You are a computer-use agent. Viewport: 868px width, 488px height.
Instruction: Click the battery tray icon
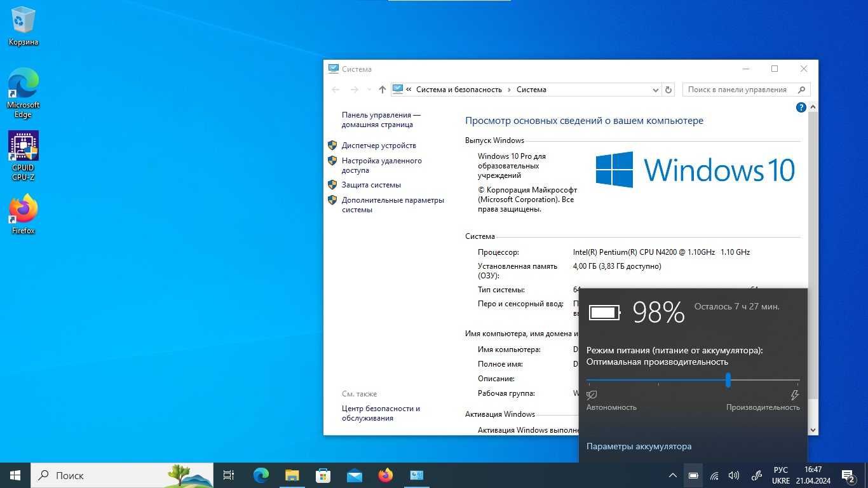(693, 475)
